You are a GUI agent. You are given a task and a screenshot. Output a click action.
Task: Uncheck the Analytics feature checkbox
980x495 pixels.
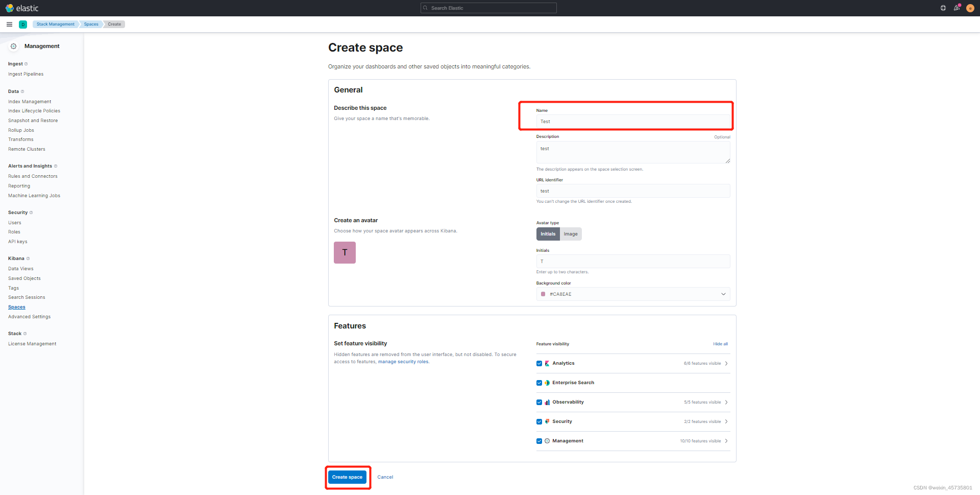point(539,363)
